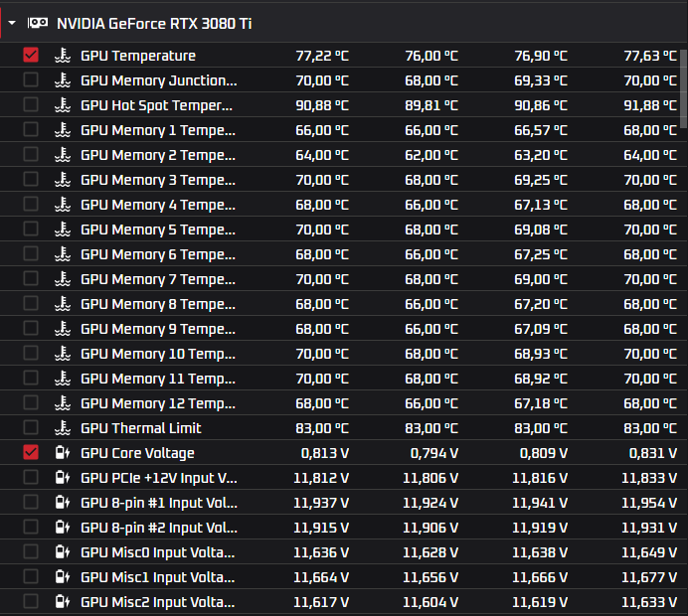Check the GPU Memory 4 Temperature box
Image resolution: width=688 pixels, height=616 pixels.
[31, 204]
